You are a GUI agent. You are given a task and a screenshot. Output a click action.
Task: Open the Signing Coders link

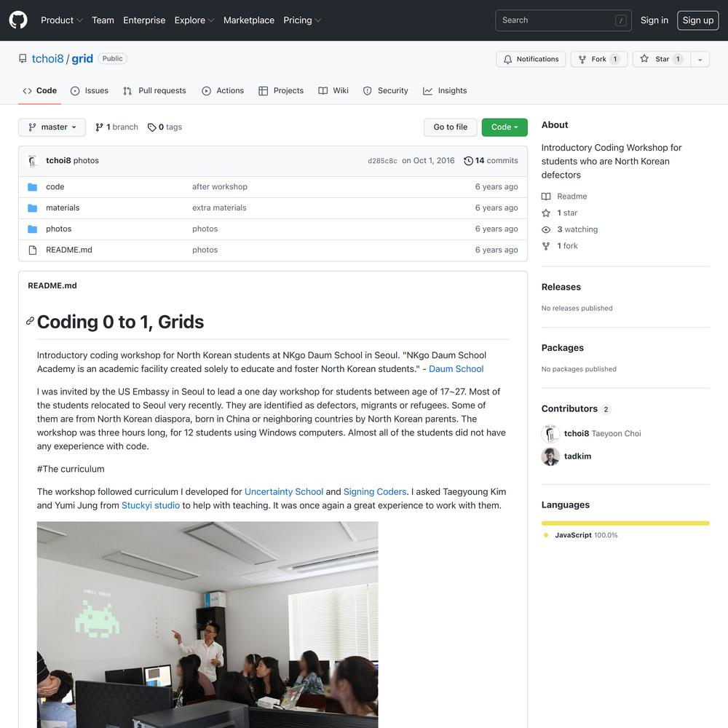click(x=375, y=491)
